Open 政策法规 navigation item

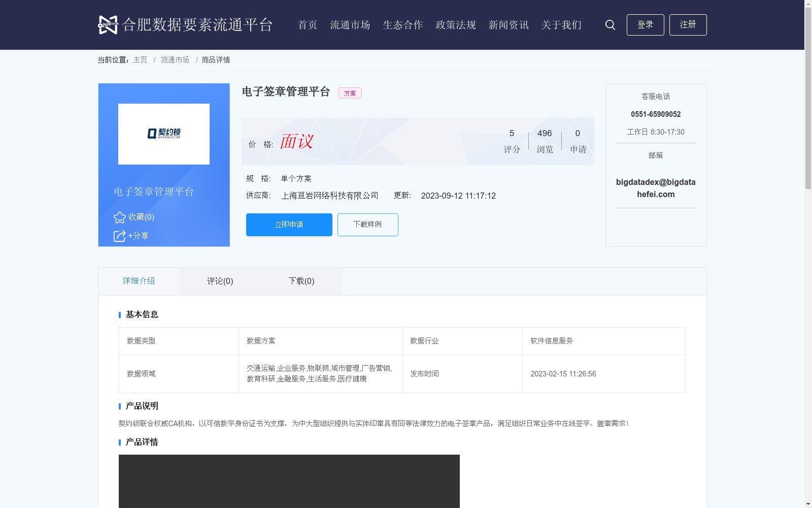click(x=456, y=25)
